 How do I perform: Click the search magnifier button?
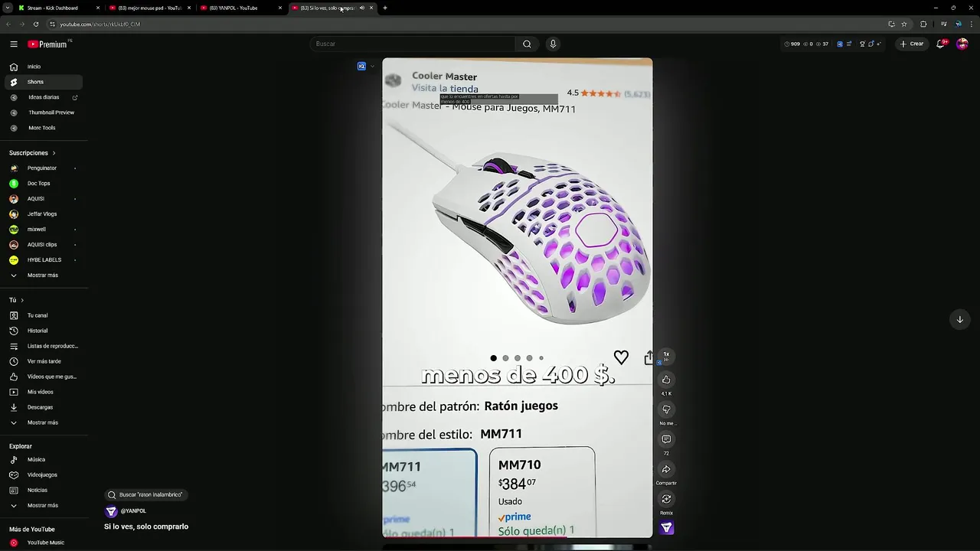point(527,44)
